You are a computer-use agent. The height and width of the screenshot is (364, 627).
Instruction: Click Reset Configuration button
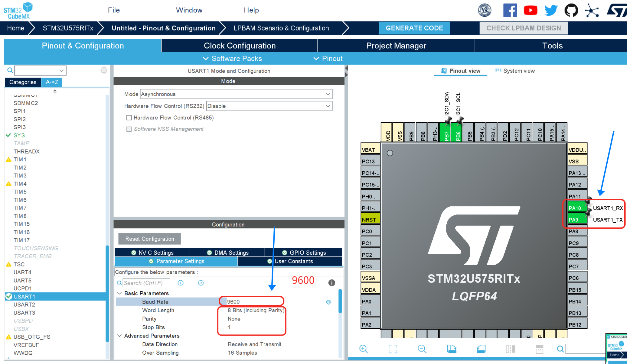click(150, 239)
